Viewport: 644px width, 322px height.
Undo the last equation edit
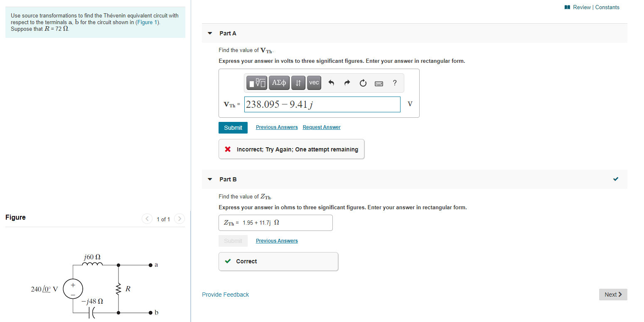tap(331, 82)
